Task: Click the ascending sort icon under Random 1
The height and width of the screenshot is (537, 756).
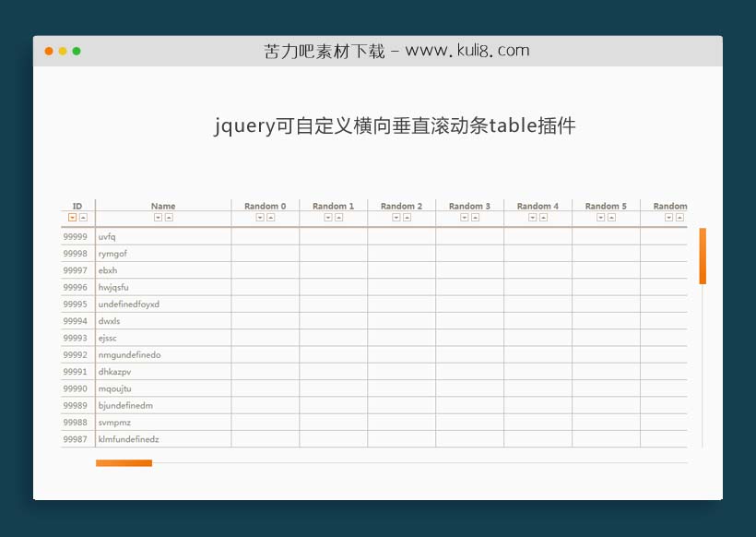Action: coord(338,219)
